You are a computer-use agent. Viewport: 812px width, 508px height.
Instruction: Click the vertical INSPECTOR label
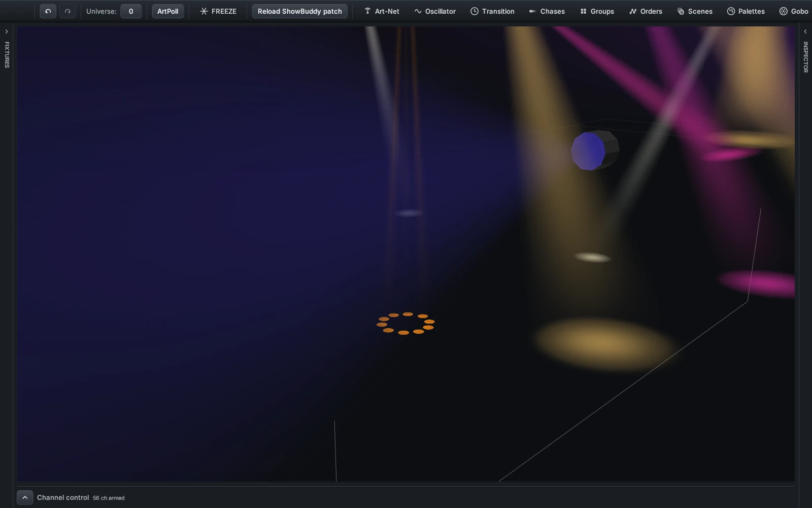[805, 57]
